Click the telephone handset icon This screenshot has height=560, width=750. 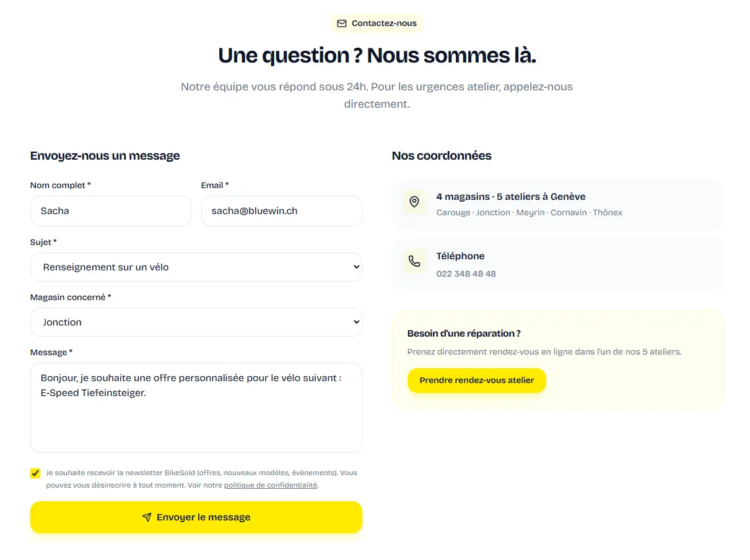[414, 261]
